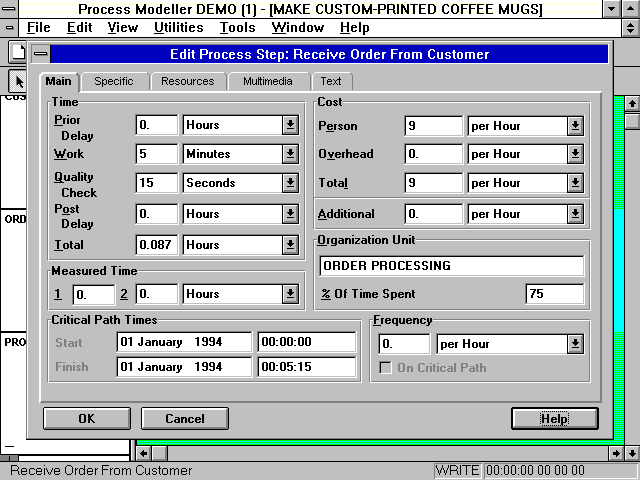The width and height of the screenshot is (640, 480).
Task: Switch to the Resources tab
Action: (187, 81)
